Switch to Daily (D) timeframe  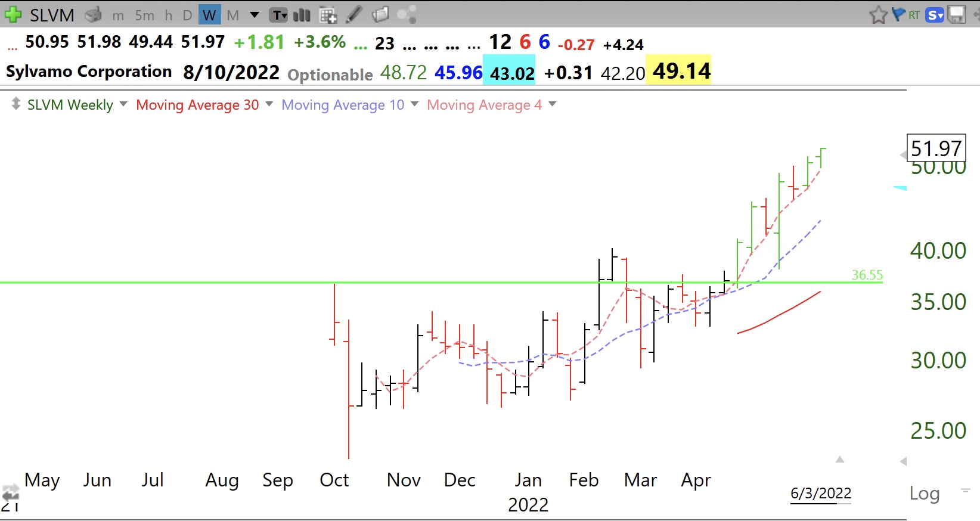(187, 15)
